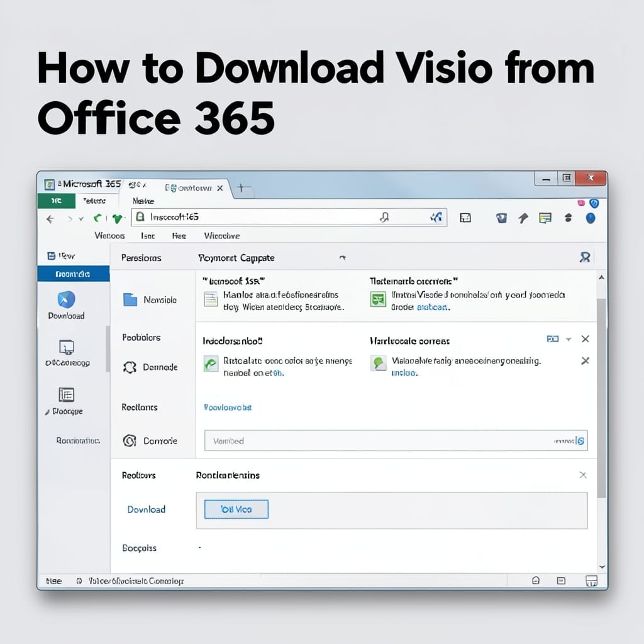Click the Download compass icon in sidebar
The image size is (644, 644).
point(66,299)
